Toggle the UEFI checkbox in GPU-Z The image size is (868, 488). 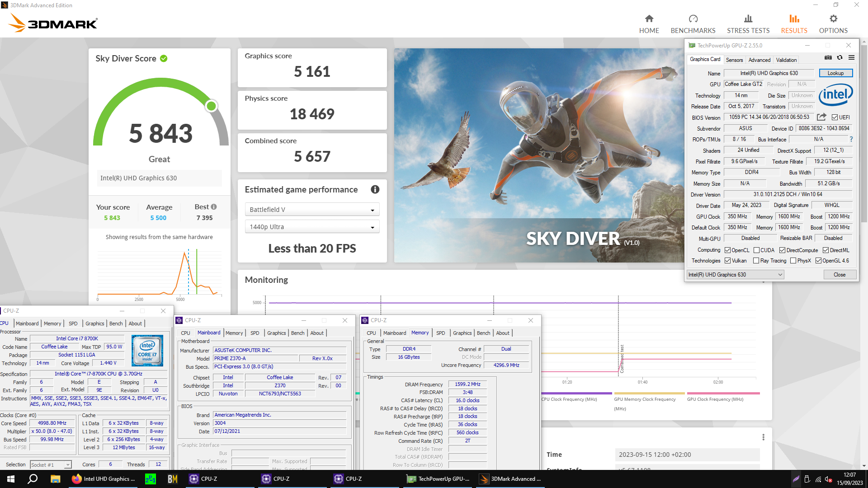[x=835, y=117]
